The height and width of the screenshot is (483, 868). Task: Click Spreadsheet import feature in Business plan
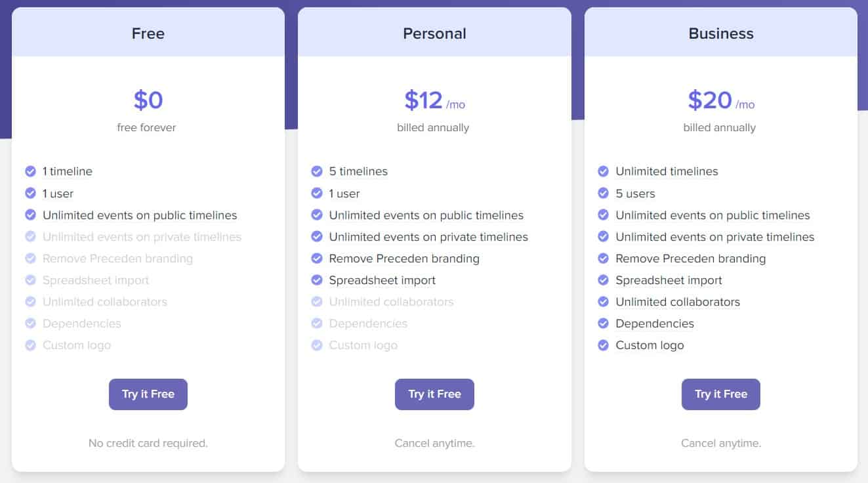click(x=669, y=280)
